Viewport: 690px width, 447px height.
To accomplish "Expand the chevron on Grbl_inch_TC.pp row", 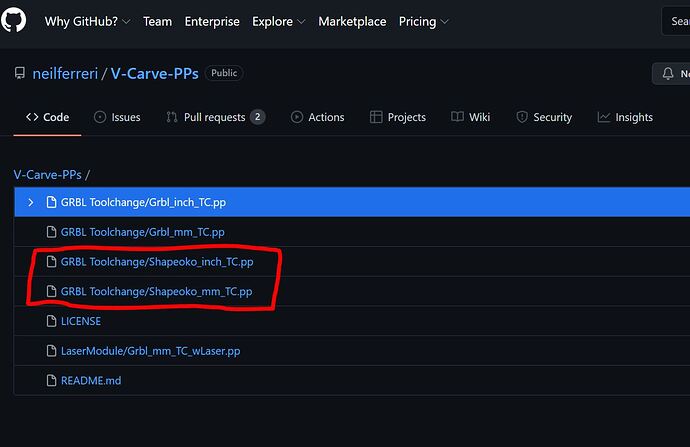I will pos(30,202).
